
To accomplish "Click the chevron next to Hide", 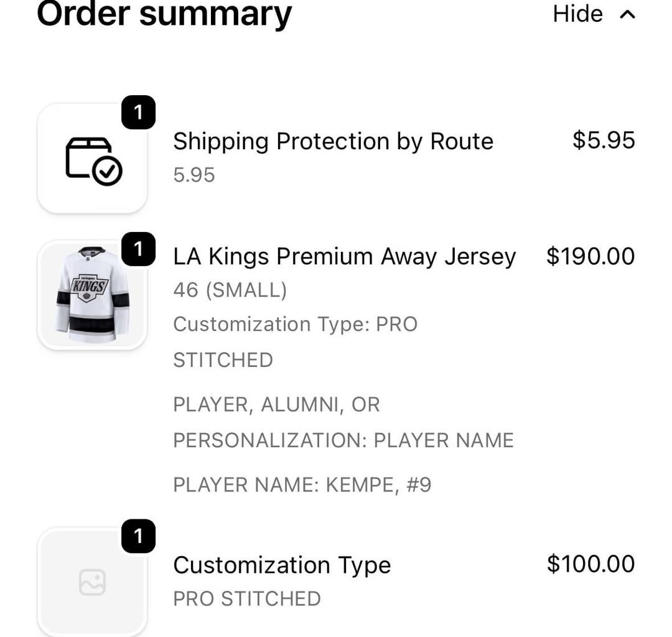I will click(x=627, y=14).
